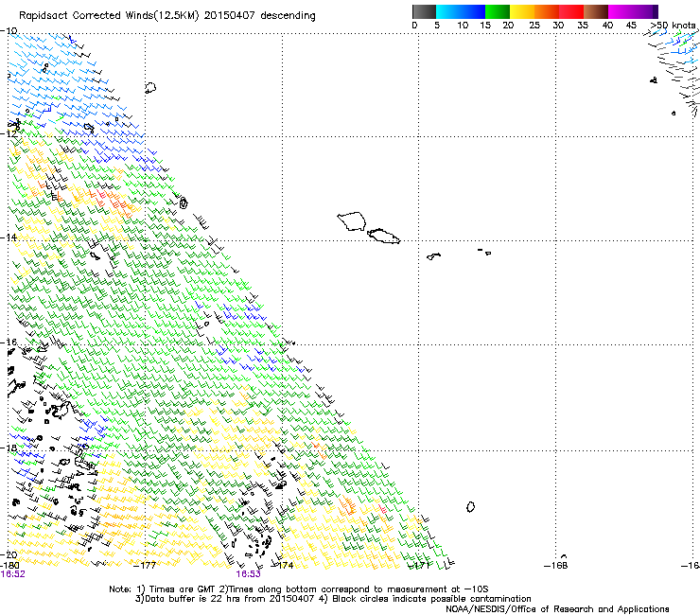Click the island outline near -177, -11
Image resolution: width=700 pixels, height=615 pixels.
(150, 88)
